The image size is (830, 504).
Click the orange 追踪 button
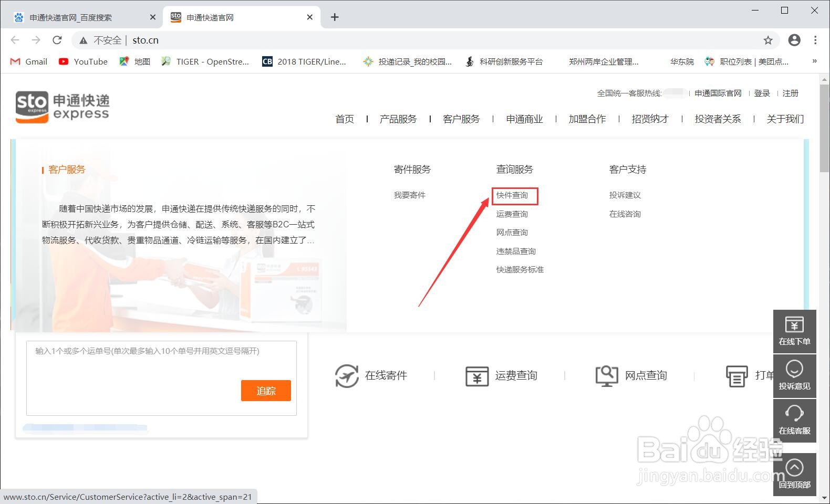(266, 391)
